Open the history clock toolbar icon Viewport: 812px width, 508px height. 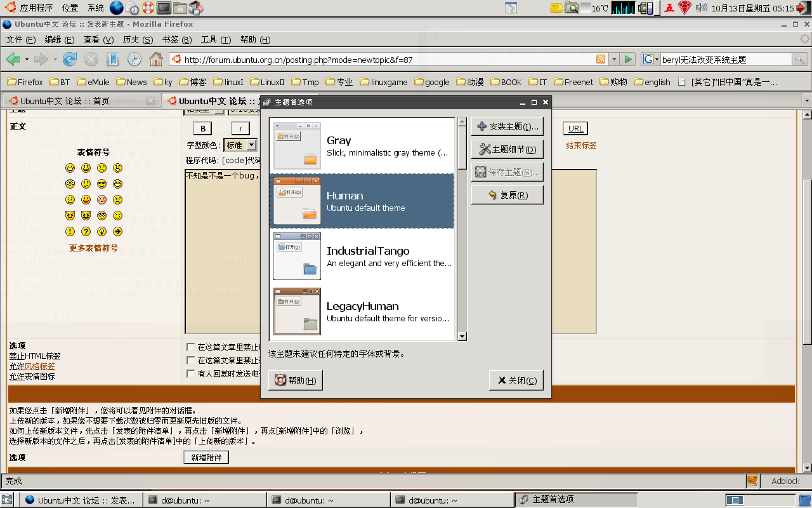click(x=134, y=59)
